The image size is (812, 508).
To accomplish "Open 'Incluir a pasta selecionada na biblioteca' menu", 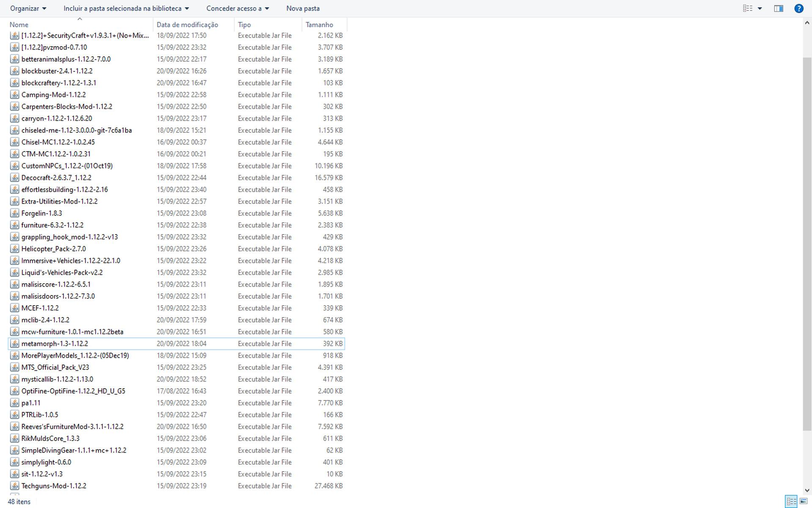I will pyautogui.click(x=126, y=8).
